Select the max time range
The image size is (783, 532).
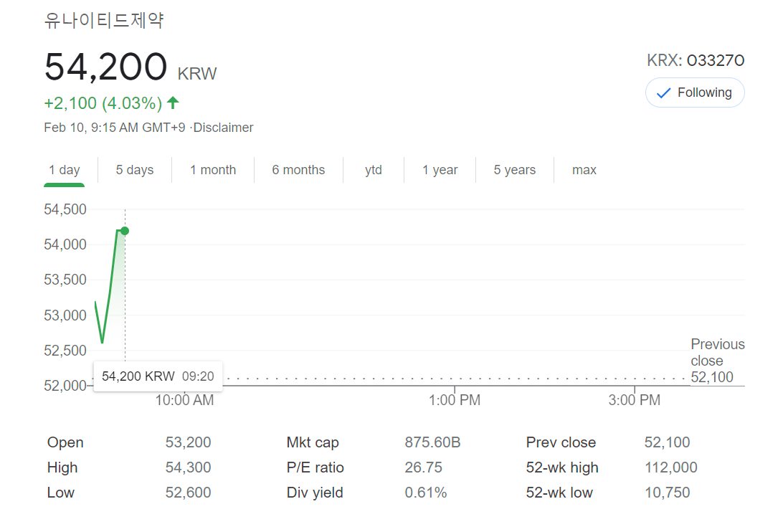pyautogui.click(x=584, y=170)
